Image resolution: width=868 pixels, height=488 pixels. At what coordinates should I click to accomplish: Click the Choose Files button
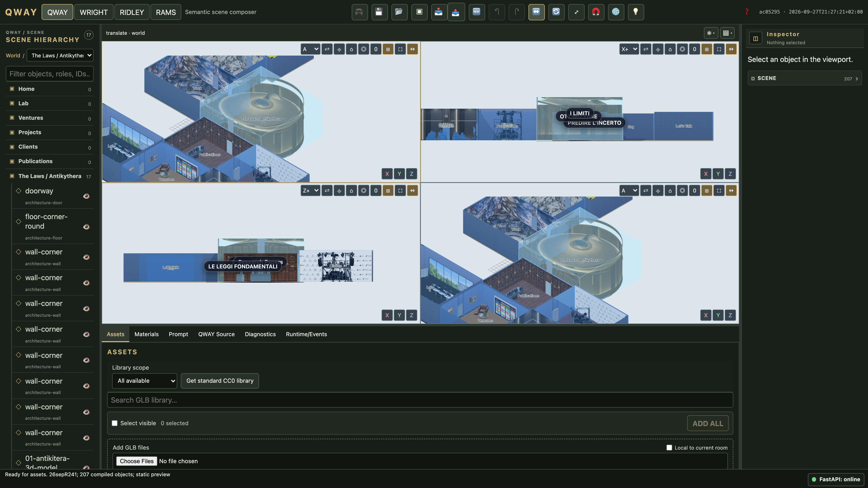137,461
